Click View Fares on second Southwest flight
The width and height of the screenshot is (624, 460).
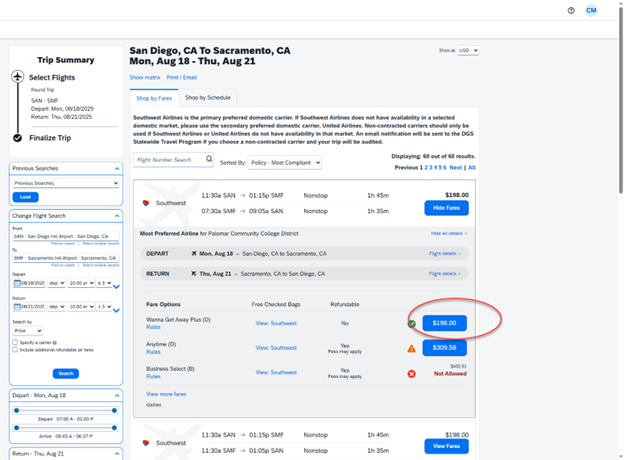click(x=446, y=446)
